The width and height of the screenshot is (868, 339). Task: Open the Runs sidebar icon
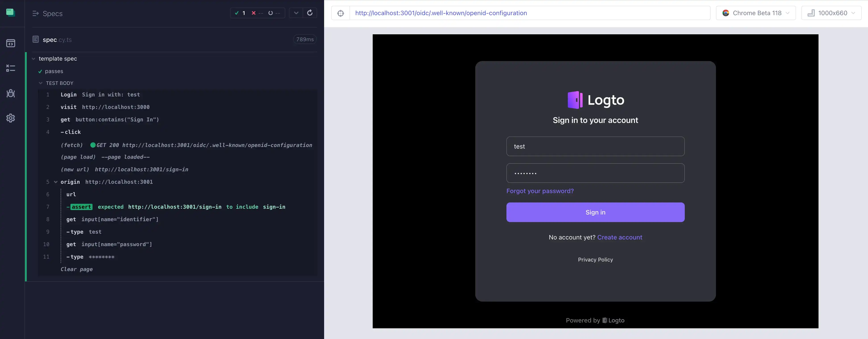click(10, 68)
